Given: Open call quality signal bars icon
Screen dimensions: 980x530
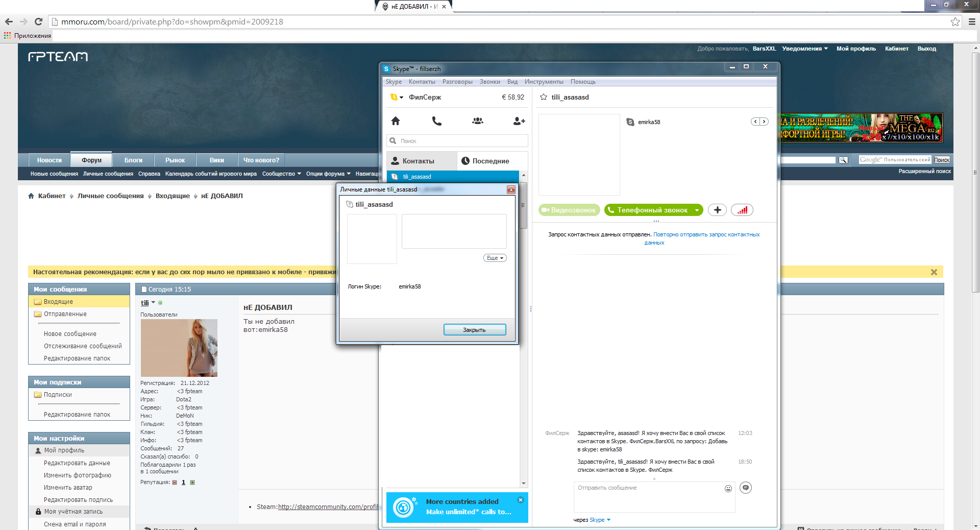Looking at the screenshot, I should (x=742, y=210).
